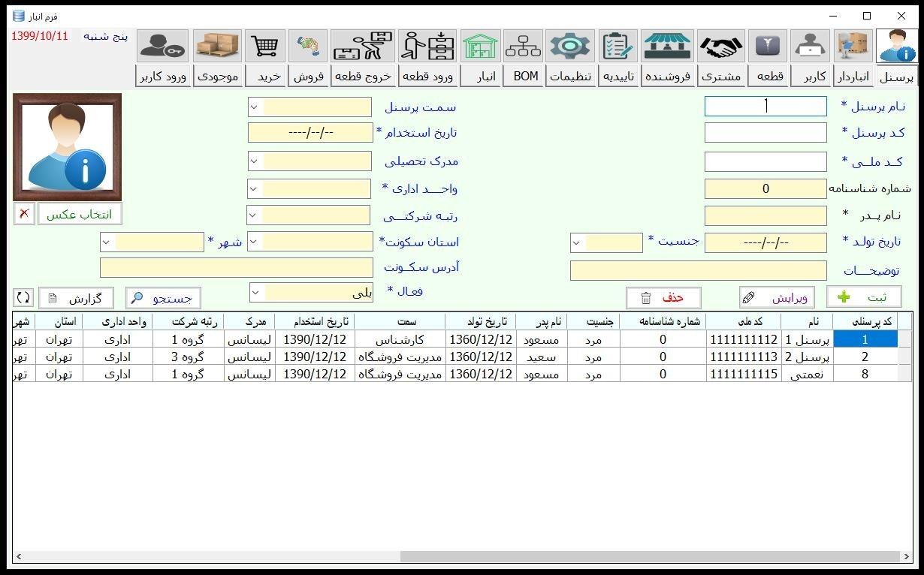Click the خروج قطعه part exit icon
The image size is (924, 575).
(363, 47)
